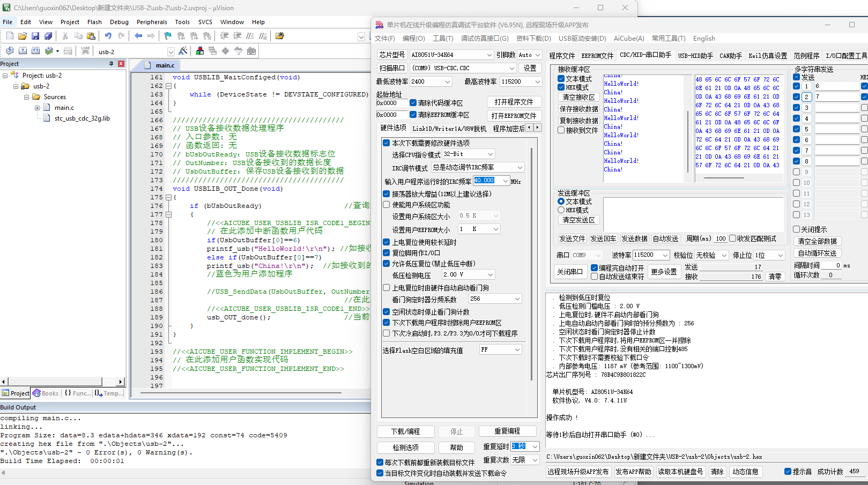The width and height of the screenshot is (868, 485).
Task: Open Options for Target magic wand icon
Action: coord(183,51)
